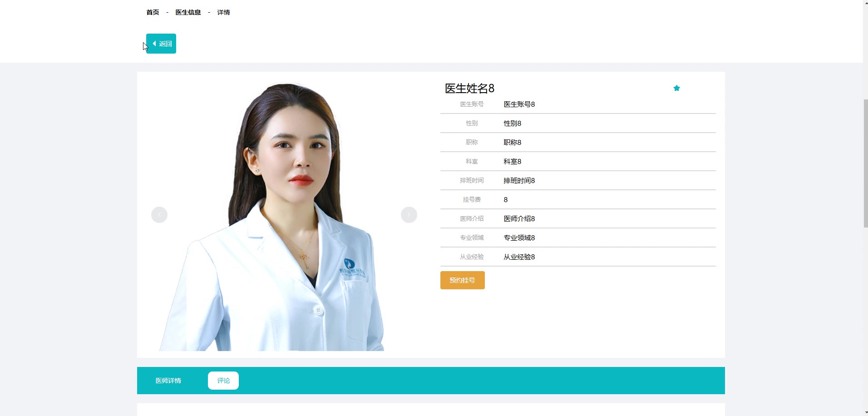
Task: Click the 挂号费 value 8
Action: click(x=506, y=200)
